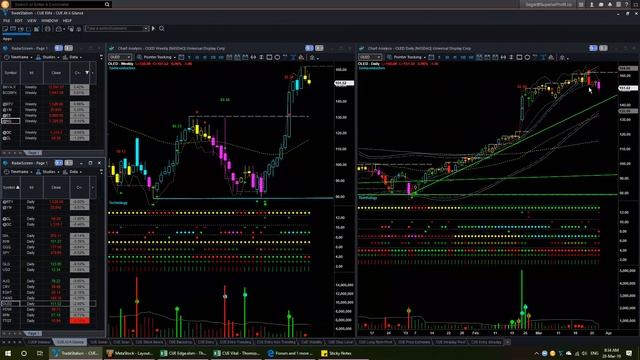
Task: Toggle gray interval link on daily chart window
Action: tap(603, 48)
